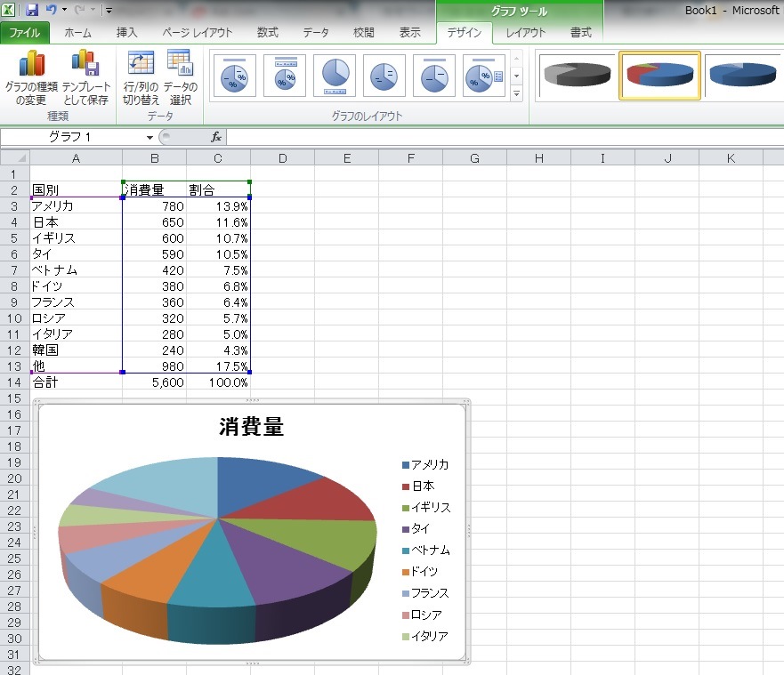Switch to the ホーム tab
The height and width of the screenshot is (675, 784).
coord(77,33)
